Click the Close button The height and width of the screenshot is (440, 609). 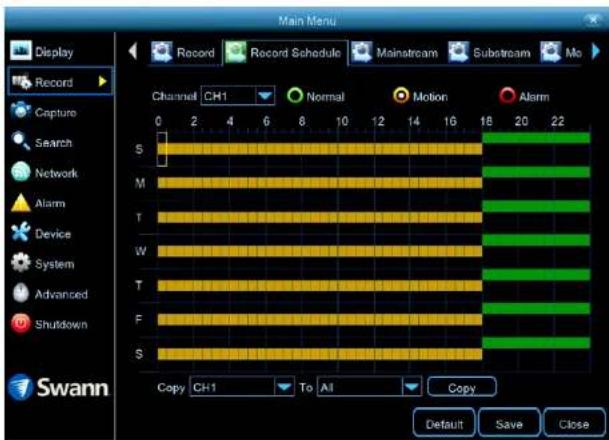click(x=574, y=423)
